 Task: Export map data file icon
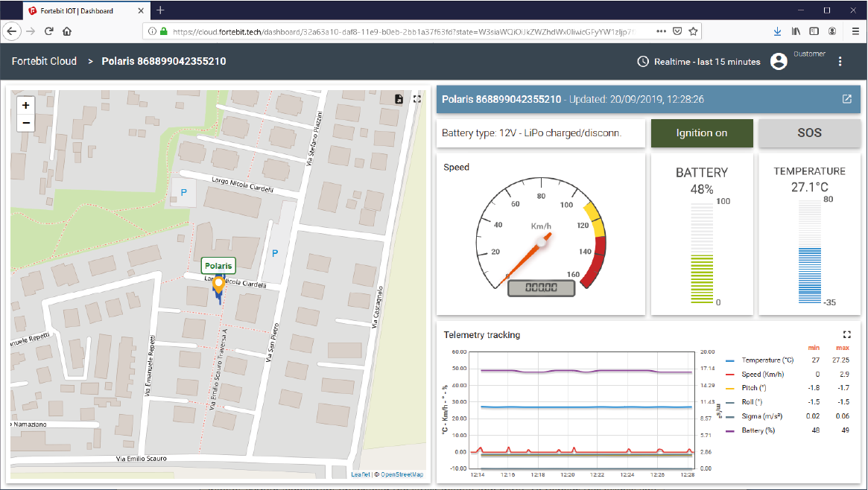[x=399, y=99]
